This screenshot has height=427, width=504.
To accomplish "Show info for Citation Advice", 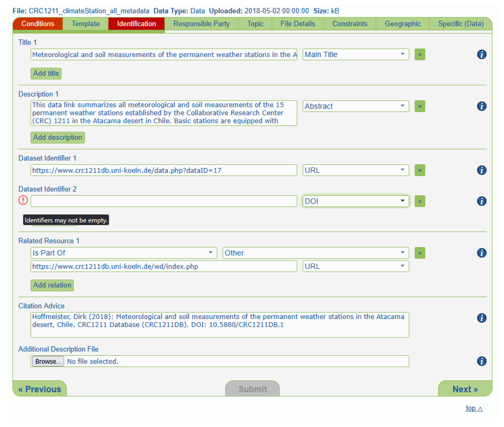I will coord(482,318).
